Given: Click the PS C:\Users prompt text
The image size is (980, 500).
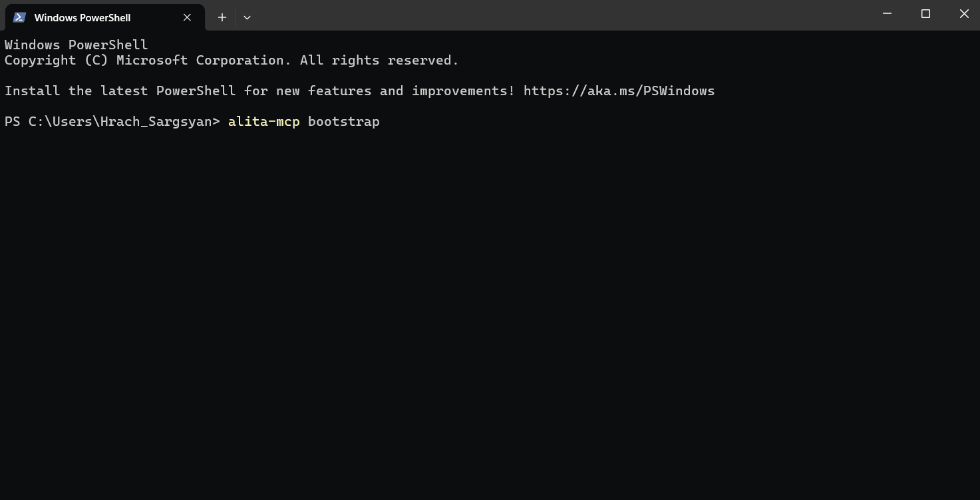Looking at the screenshot, I should tap(52, 121).
